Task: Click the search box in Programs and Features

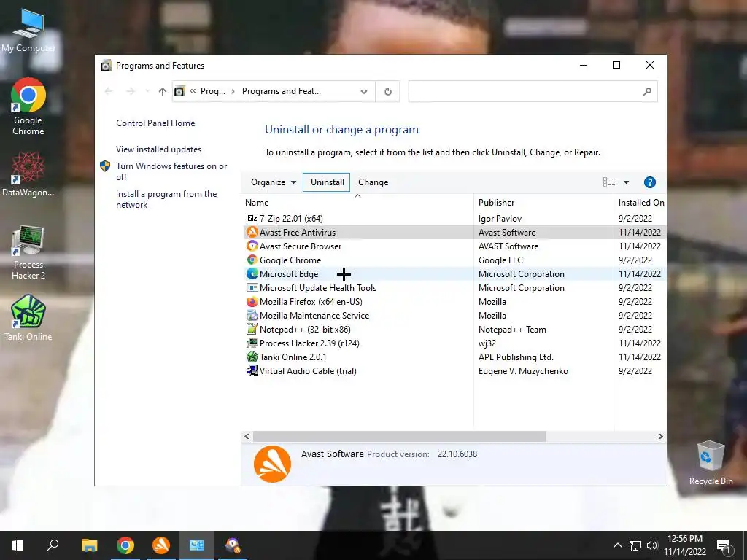Action: coord(533,91)
